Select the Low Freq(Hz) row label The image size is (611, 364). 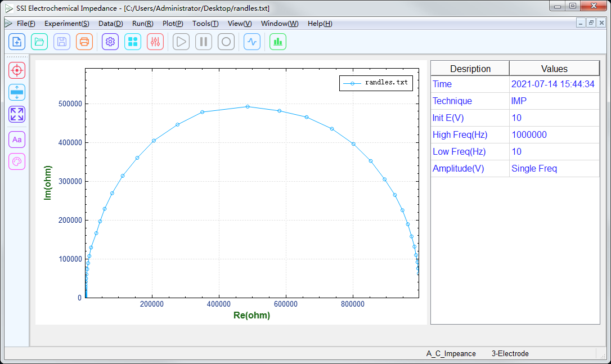coord(470,151)
